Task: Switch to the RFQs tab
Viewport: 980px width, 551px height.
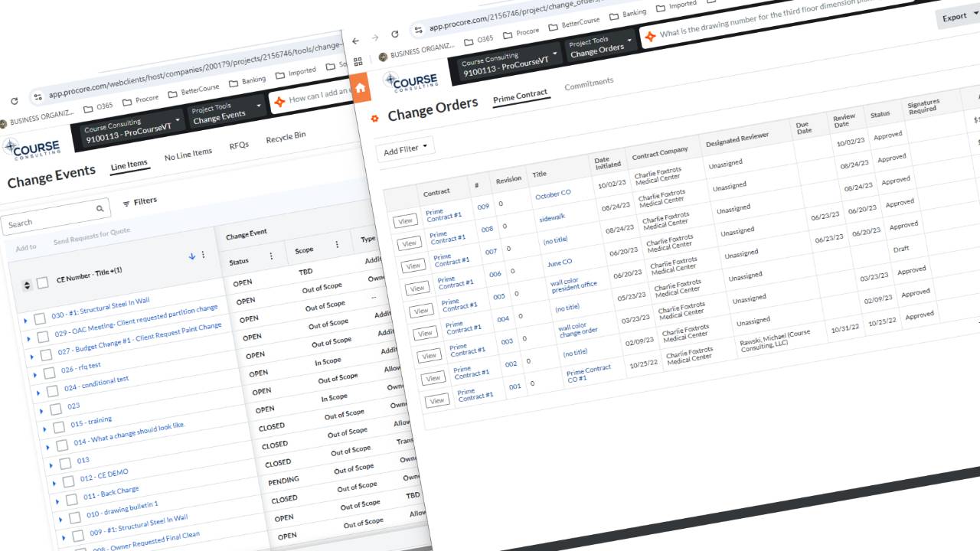Action: [239, 145]
